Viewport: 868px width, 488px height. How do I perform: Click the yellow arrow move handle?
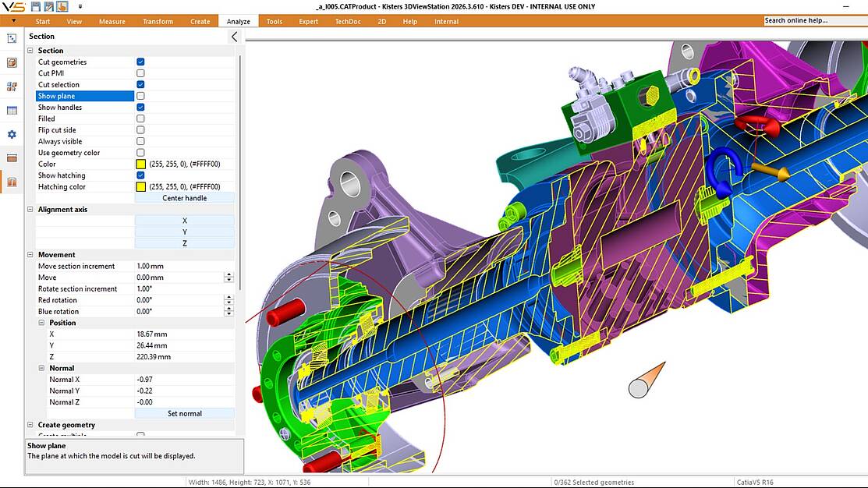point(771,171)
